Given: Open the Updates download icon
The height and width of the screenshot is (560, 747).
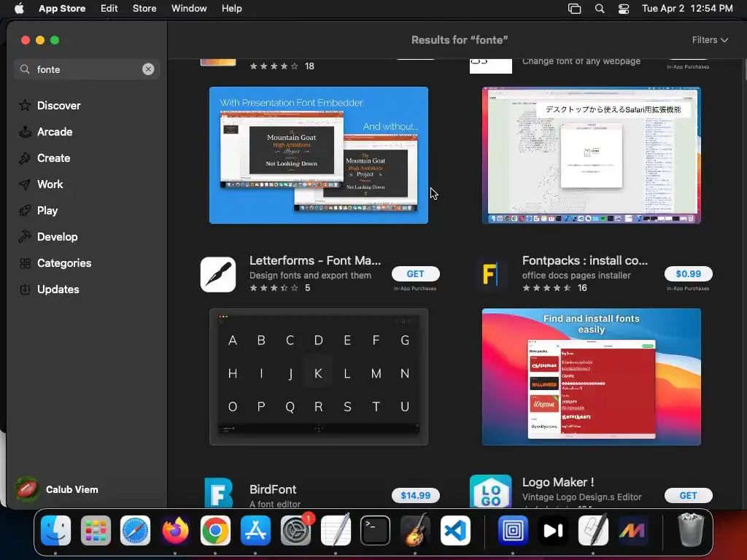Looking at the screenshot, I should (25, 289).
